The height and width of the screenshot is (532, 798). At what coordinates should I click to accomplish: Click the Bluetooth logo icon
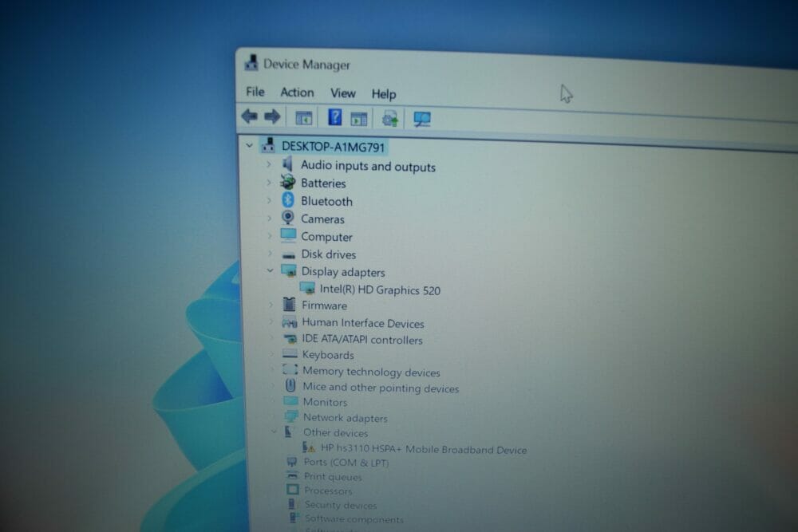[288, 200]
